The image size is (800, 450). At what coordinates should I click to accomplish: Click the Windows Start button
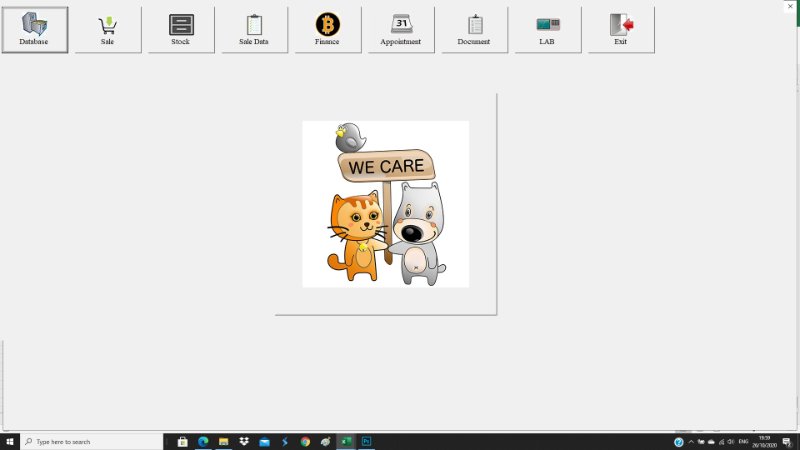coord(10,441)
